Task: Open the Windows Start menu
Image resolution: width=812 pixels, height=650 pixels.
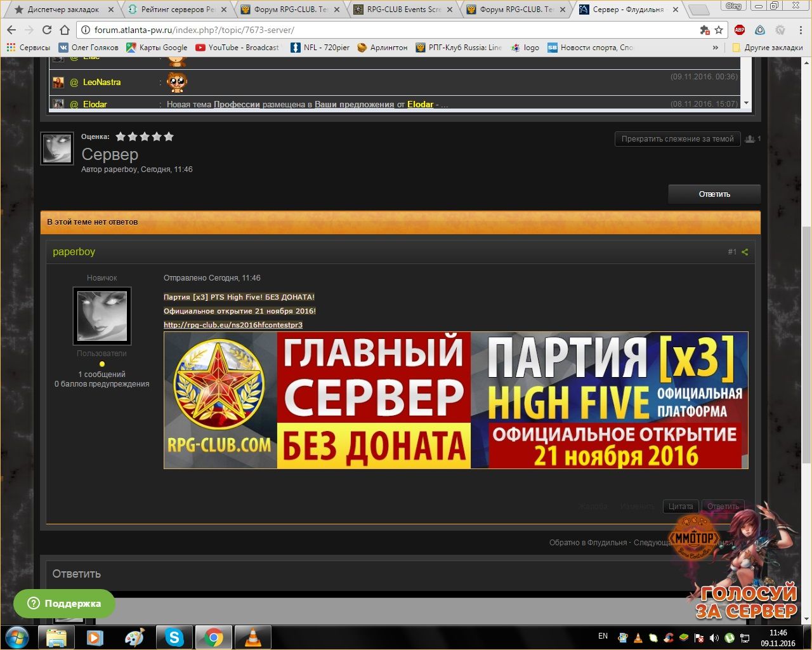Action: (x=16, y=637)
